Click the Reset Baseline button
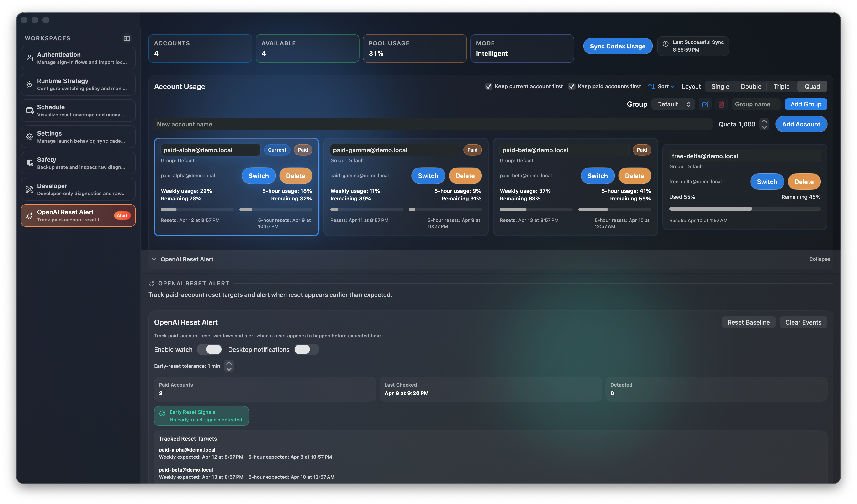 [749, 322]
